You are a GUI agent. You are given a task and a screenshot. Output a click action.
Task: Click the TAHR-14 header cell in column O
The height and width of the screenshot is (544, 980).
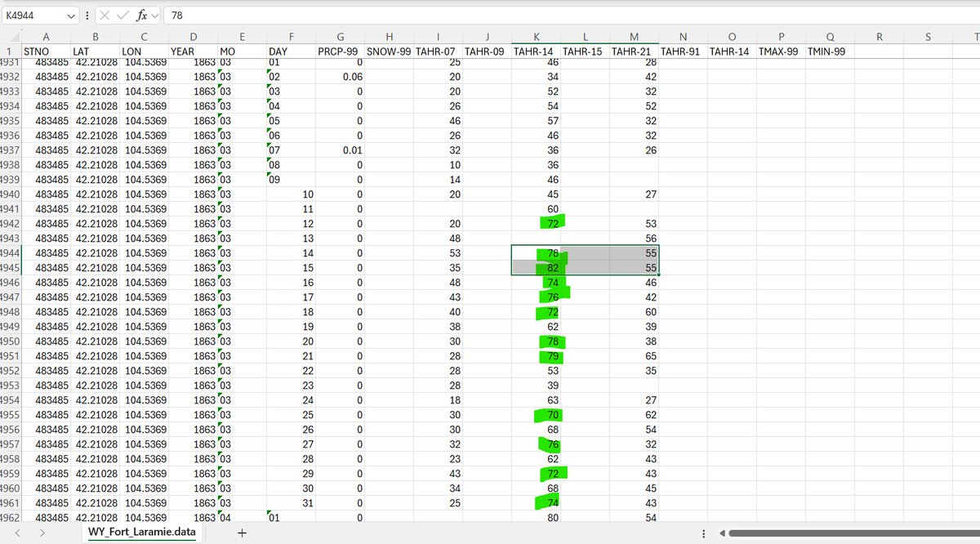[x=732, y=51]
